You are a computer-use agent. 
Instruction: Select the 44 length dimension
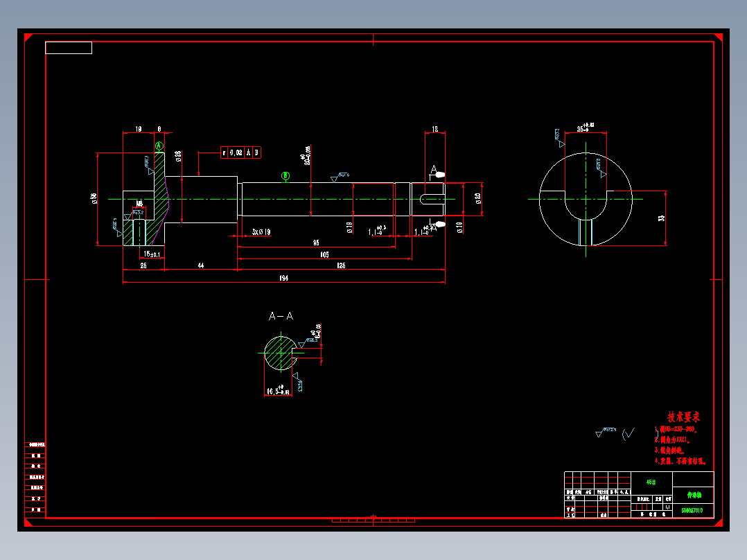point(200,265)
